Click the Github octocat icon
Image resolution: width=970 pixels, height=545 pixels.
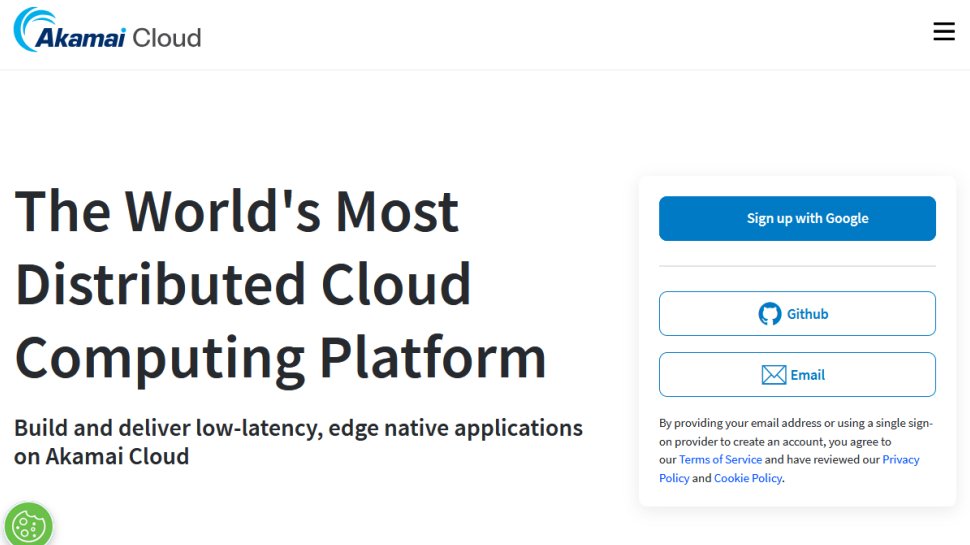click(770, 314)
